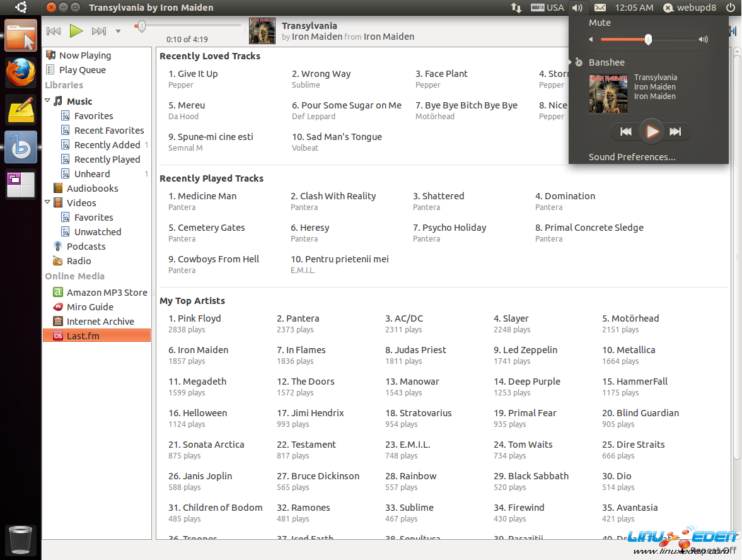Screen dimensions: 742x560
Task: Open the Trash in the launcher
Action: tap(21, 540)
